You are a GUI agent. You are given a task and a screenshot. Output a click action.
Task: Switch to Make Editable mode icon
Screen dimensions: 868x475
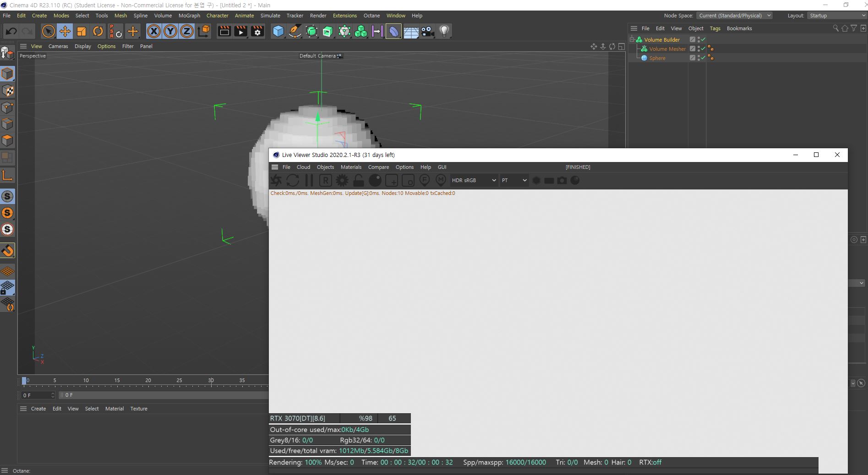[7, 53]
